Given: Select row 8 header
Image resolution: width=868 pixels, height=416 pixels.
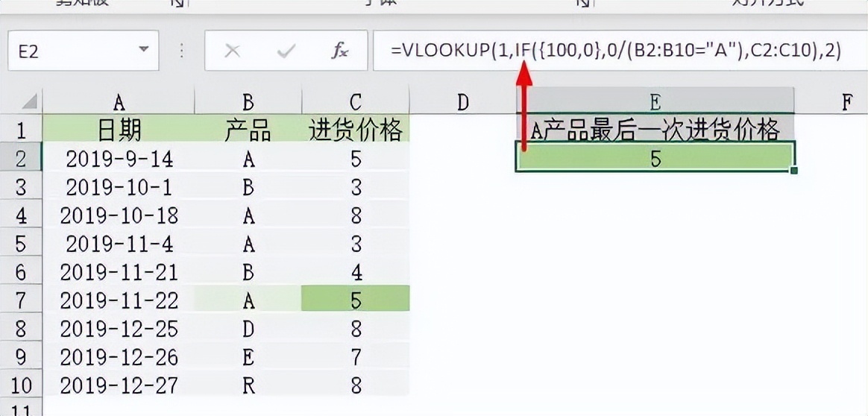Looking at the screenshot, I should [x=21, y=329].
